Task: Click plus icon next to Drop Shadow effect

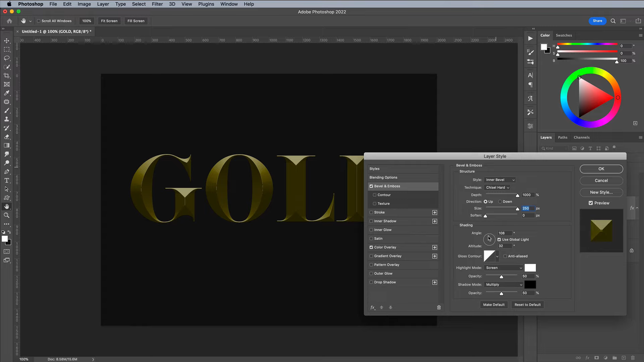Action: point(435,282)
